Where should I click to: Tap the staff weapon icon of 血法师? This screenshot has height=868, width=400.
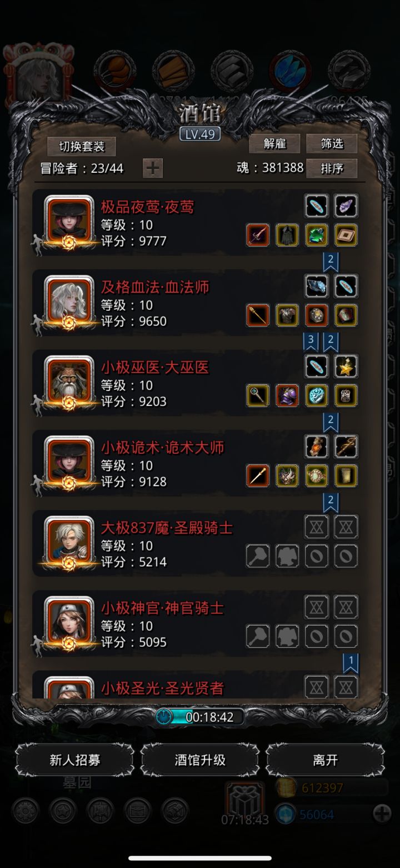point(258,315)
